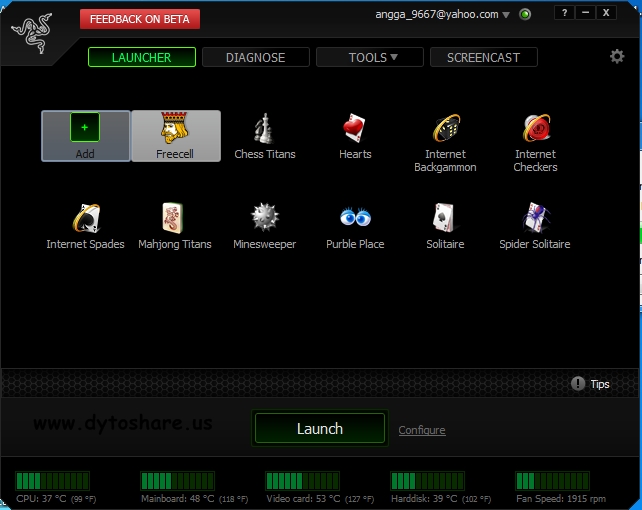
Task: Select the Purble Place eyes icon
Action: coord(355,217)
